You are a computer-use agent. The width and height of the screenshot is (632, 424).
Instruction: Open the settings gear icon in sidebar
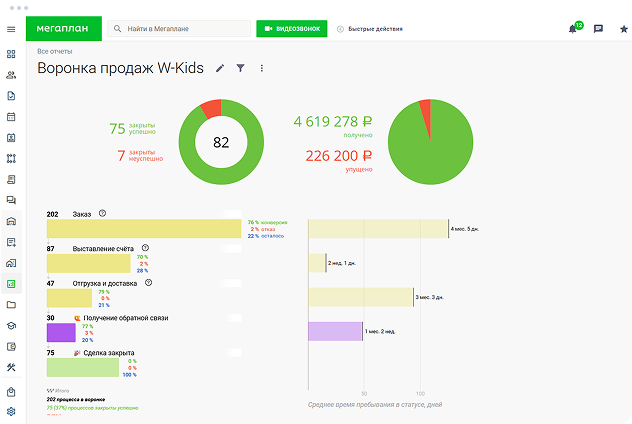[11, 412]
